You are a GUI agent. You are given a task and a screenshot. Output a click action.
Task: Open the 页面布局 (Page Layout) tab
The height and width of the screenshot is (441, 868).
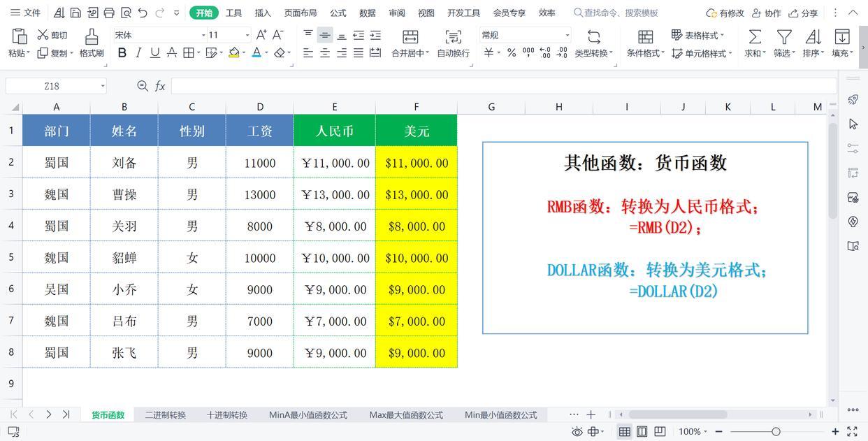pos(301,13)
